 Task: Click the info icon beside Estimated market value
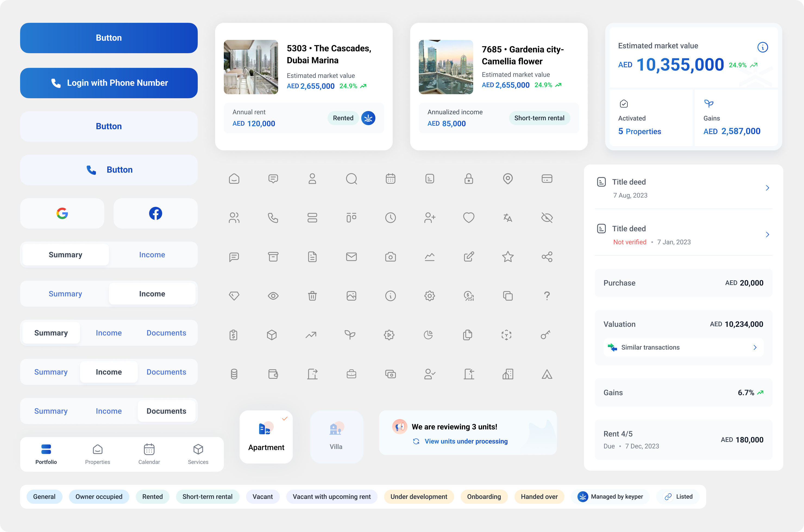[763, 47]
